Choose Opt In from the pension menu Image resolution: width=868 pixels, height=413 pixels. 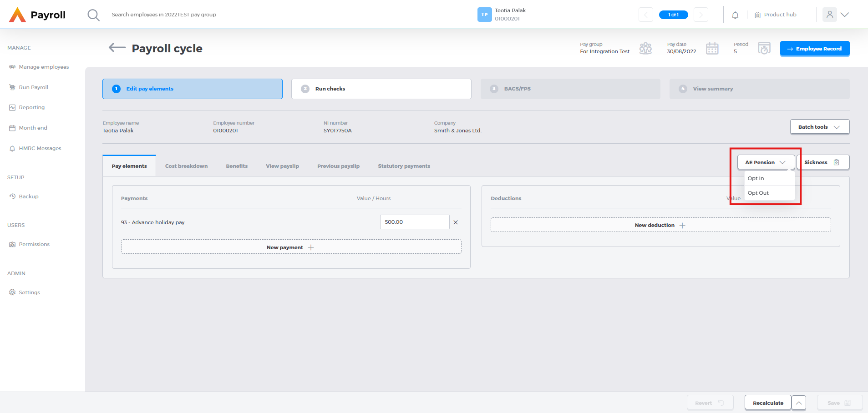pos(756,178)
